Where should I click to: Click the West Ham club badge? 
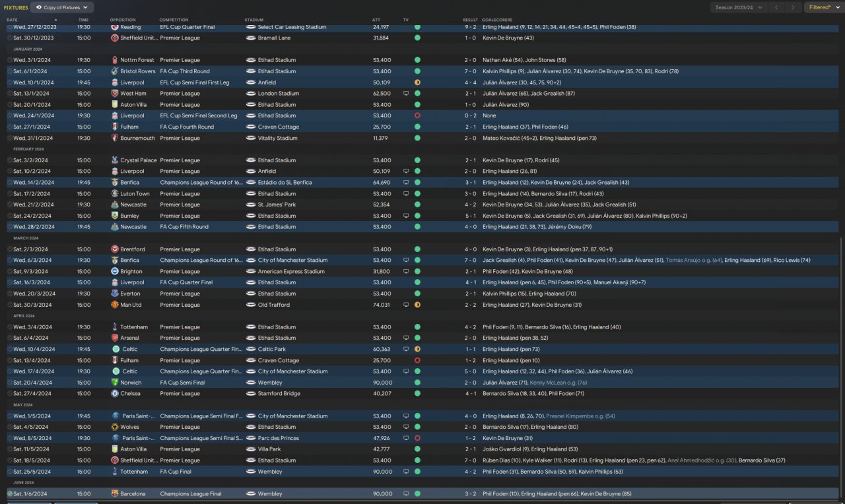[115, 94]
